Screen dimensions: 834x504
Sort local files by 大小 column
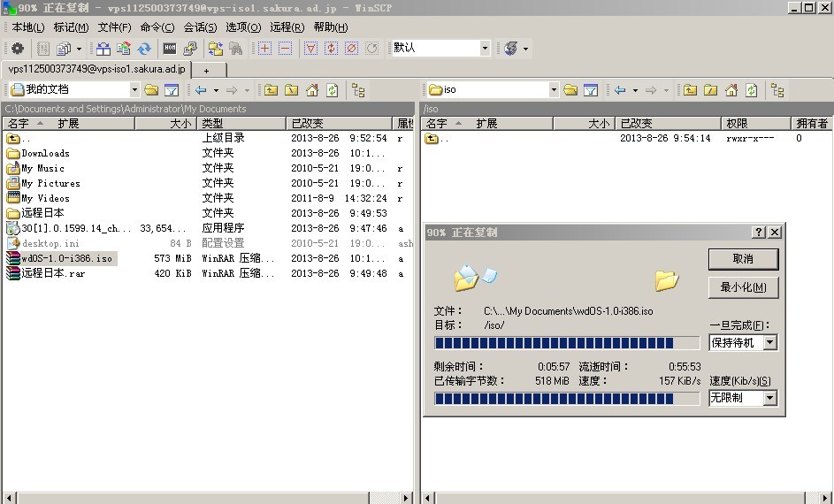166,123
